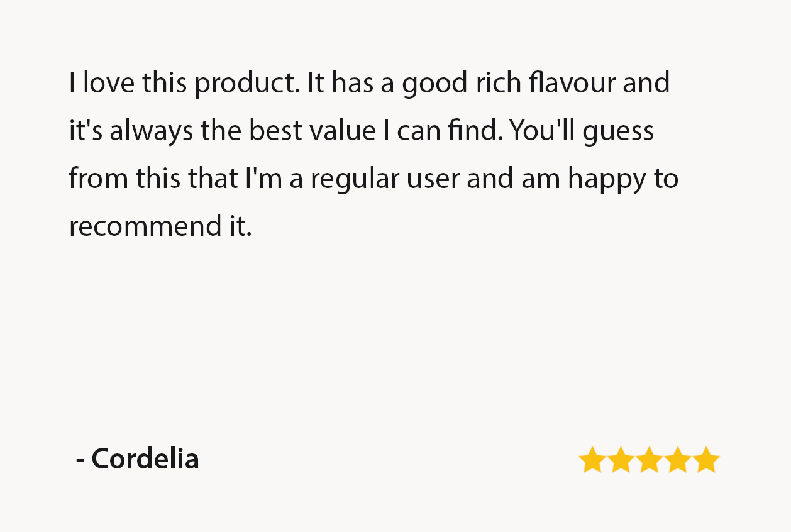Click the phrase "best value" in review
Image resolution: width=791 pixels, height=532 pixels.
click(312, 131)
